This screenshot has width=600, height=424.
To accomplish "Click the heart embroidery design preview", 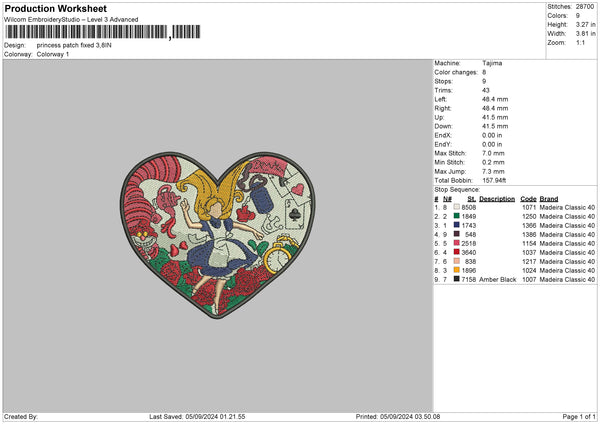I will 218,235.
